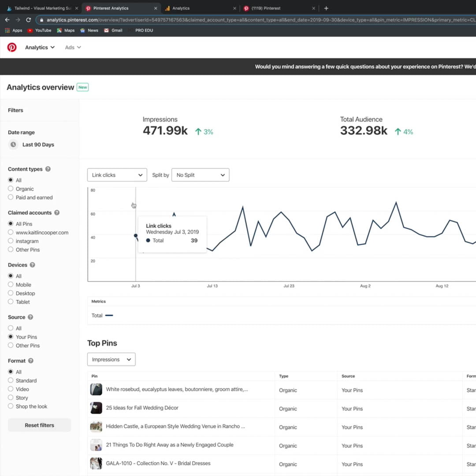The image size is (476, 476).
Task: Click the Pinterest logo icon
Action: coord(12,48)
